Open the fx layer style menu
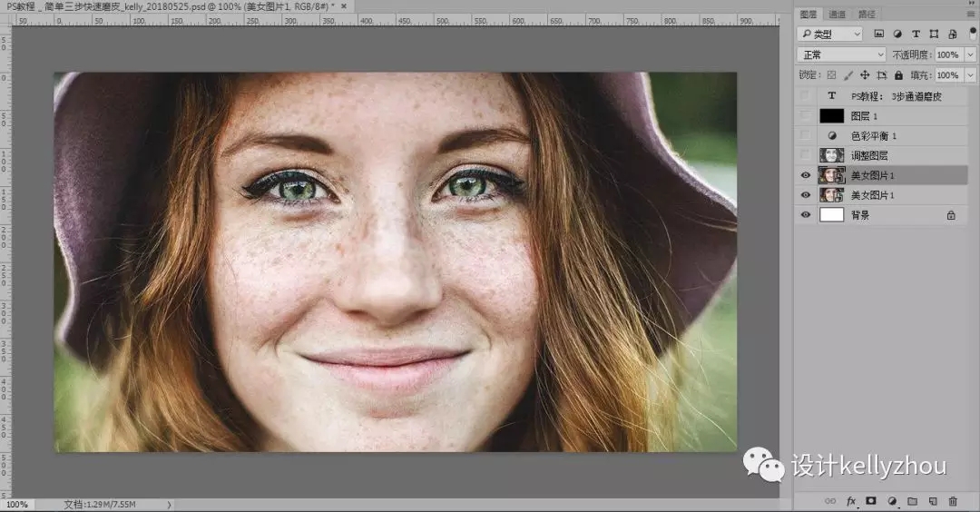This screenshot has width=980, height=512. pos(850,501)
